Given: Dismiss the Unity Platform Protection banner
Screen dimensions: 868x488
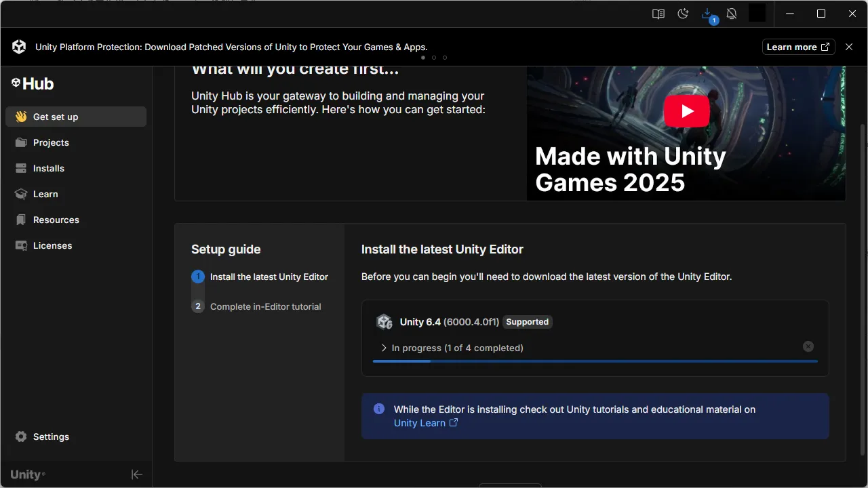Looking at the screenshot, I should [x=849, y=47].
